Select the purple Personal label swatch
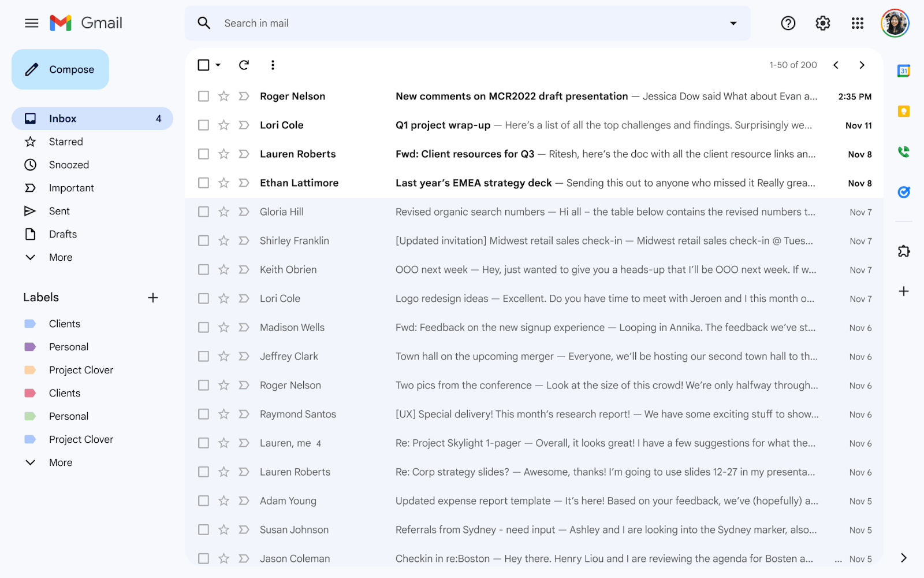 click(x=30, y=346)
